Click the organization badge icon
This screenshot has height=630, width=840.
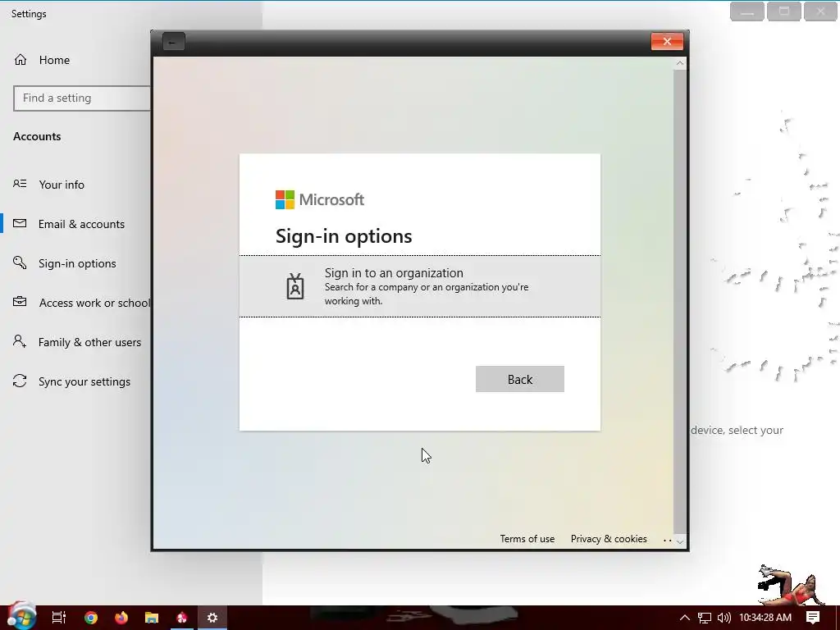pyautogui.click(x=295, y=286)
